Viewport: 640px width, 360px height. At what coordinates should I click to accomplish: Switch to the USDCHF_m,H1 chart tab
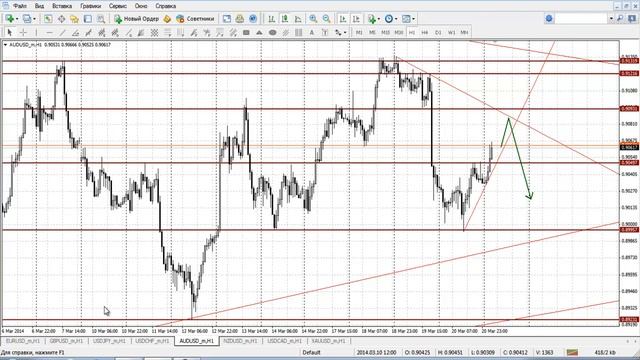152,341
